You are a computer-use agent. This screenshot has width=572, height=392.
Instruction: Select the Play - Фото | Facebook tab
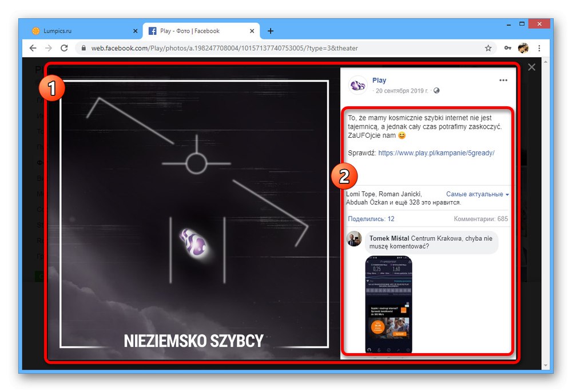[201, 31]
